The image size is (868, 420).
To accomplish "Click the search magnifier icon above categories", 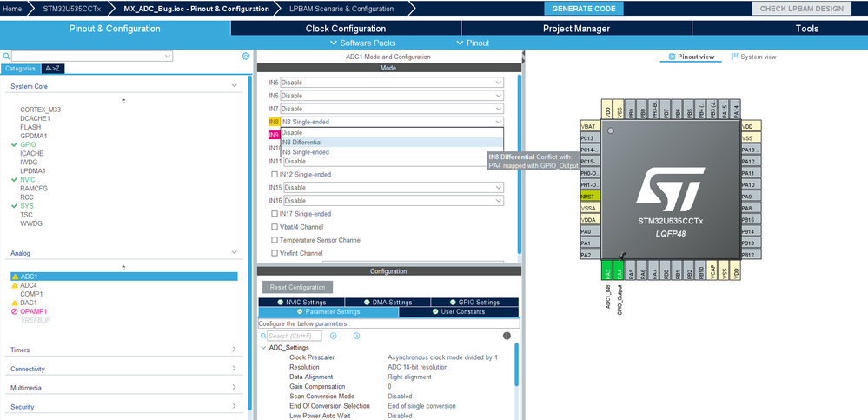I will tap(6, 56).
